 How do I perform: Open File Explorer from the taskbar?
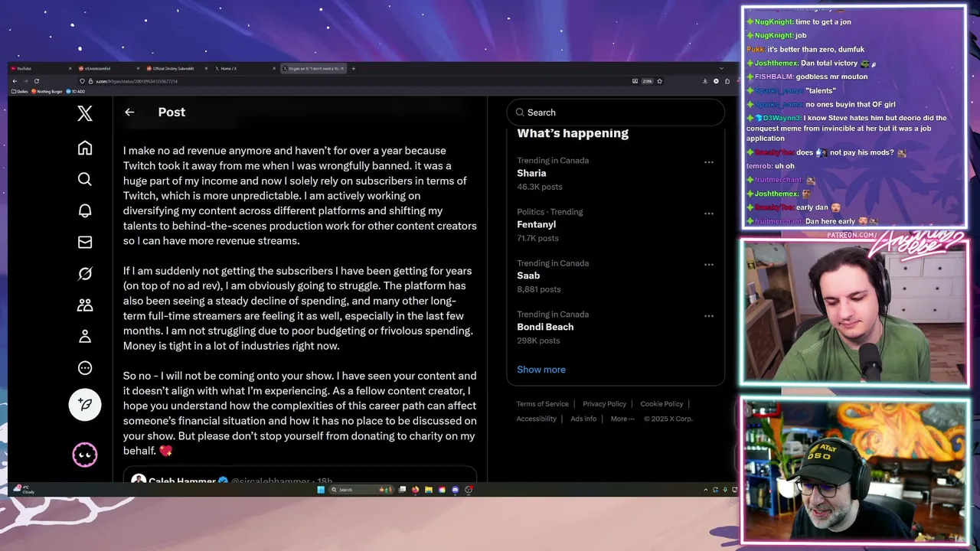click(x=429, y=490)
